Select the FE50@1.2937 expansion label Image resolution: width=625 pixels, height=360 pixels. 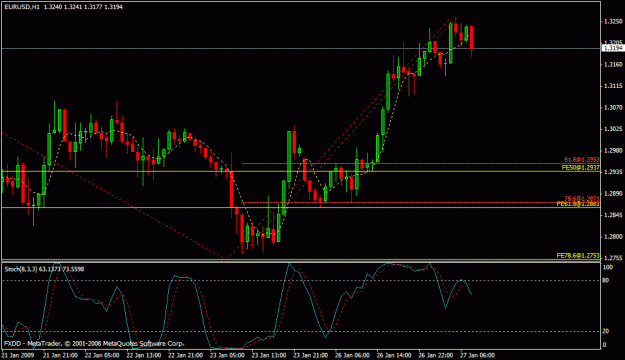pyautogui.click(x=580, y=167)
